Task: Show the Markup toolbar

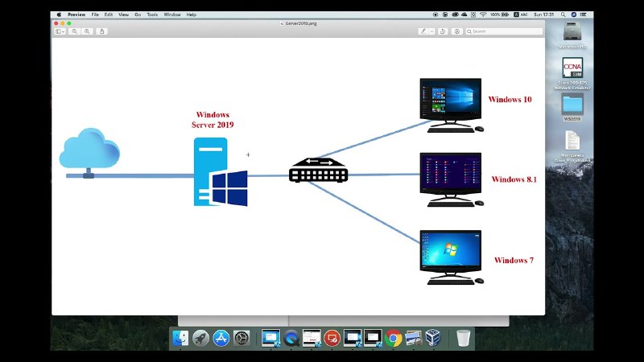Action: point(456,31)
